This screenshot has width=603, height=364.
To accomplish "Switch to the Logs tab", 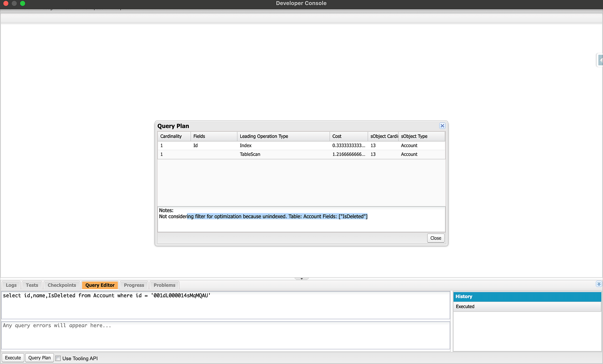I will [x=11, y=285].
